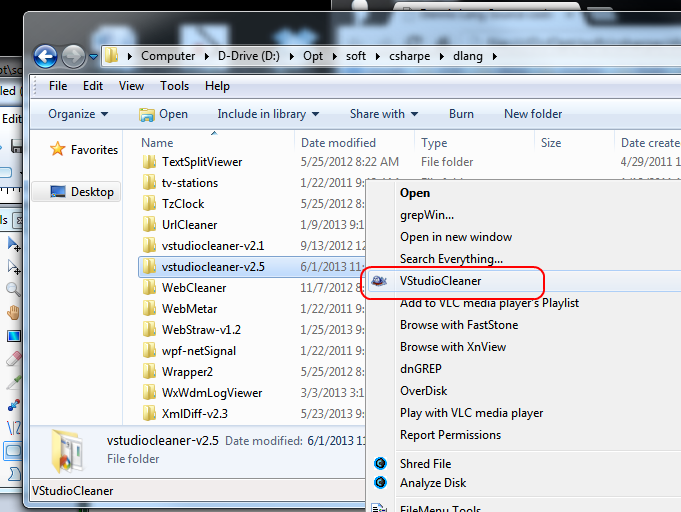Select D-Drive (D:) in breadcrumb
Viewport: 681px width, 512px height.
(x=249, y=56)
